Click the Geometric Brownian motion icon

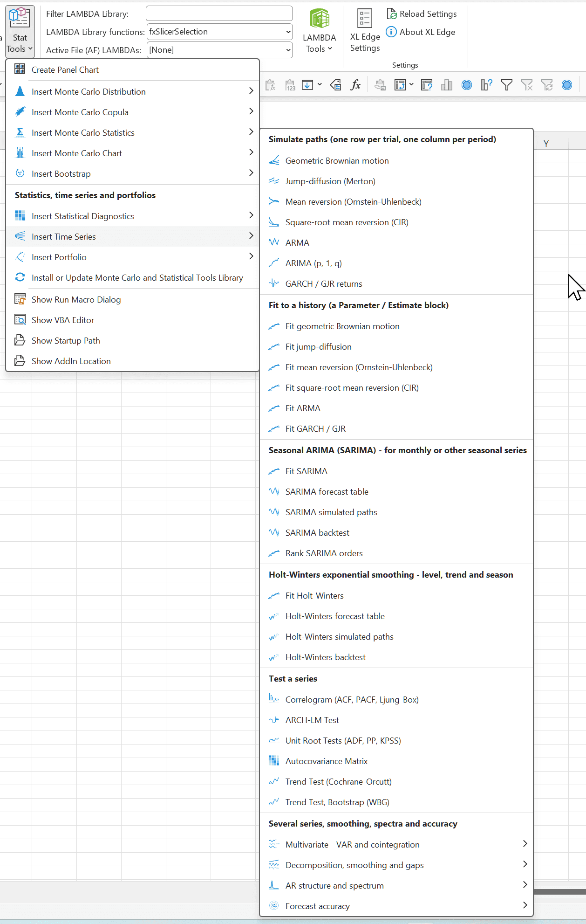[274, 160]
